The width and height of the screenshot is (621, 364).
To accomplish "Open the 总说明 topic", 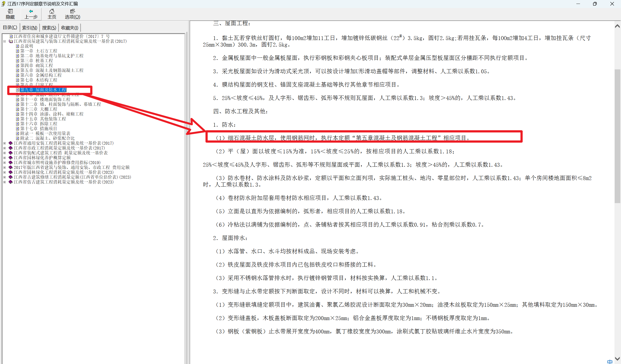I will click(x=27, y=46).
